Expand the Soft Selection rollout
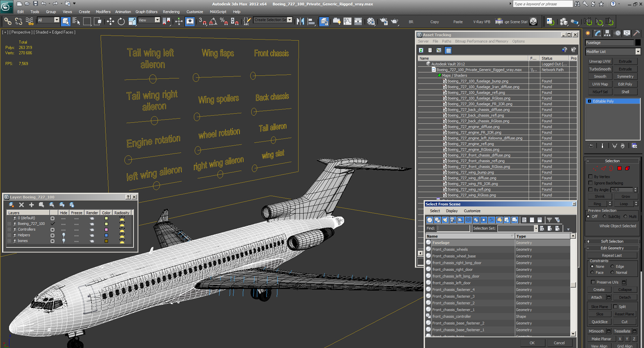Viewport: 644px width, 348px height. pos(612,241)
